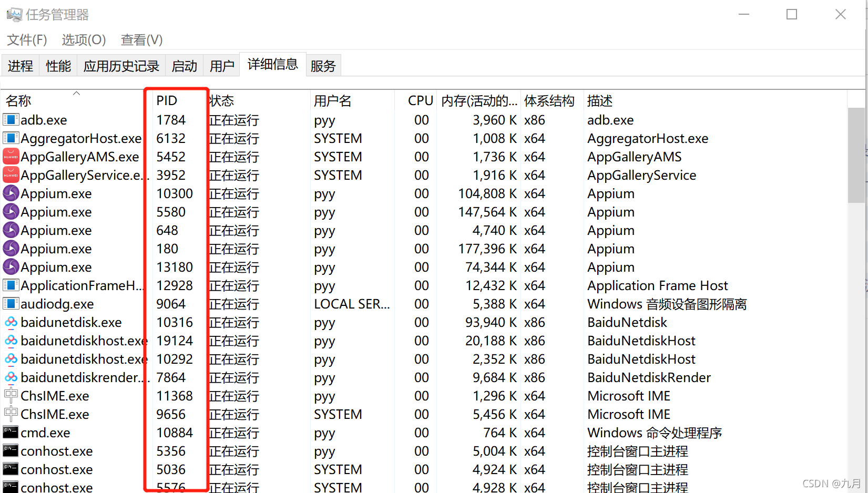Click conhost icon for PID 5356
The width and height of the screenshot is (868, 493).
[x=11, y=451]
